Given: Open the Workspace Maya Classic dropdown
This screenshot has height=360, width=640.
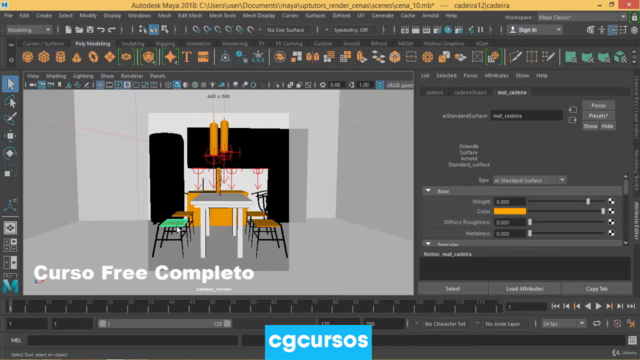Looking at the screenshot, I should pos(582,17).
